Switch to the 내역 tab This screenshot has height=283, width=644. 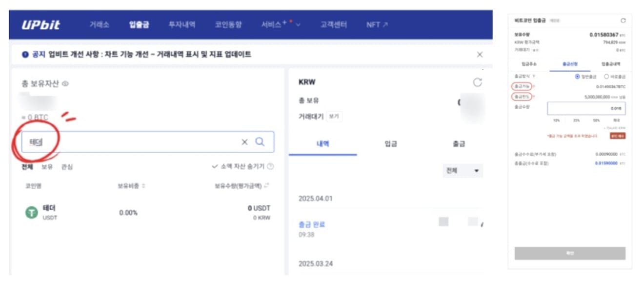coord(322,143)
